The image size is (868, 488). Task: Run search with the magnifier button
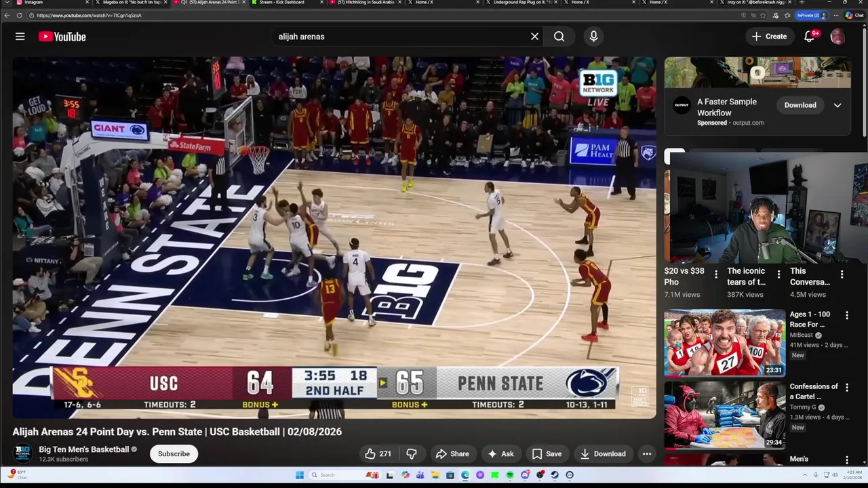coord(559,37)
